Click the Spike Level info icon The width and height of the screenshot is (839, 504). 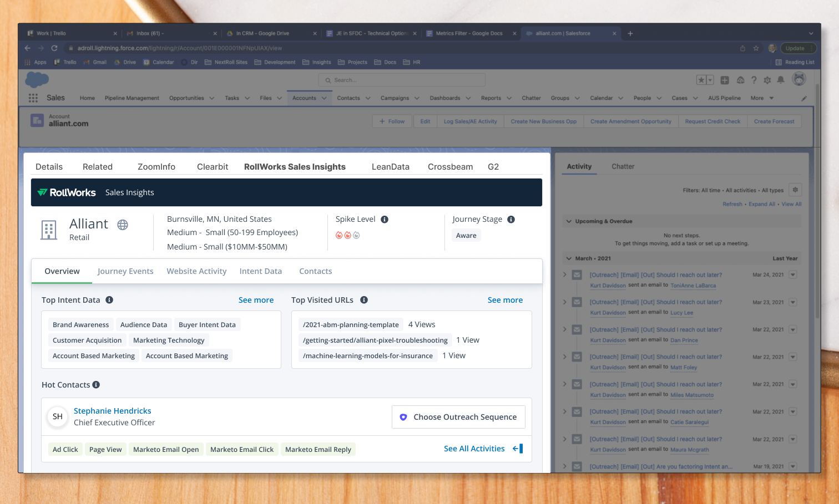click(385, 220)
